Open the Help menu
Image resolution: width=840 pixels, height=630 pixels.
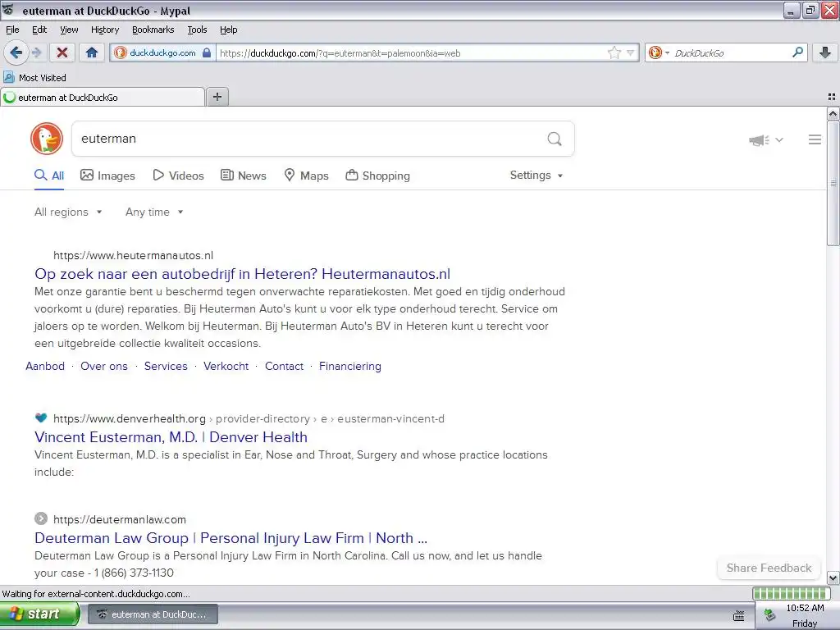click(229, 30)
